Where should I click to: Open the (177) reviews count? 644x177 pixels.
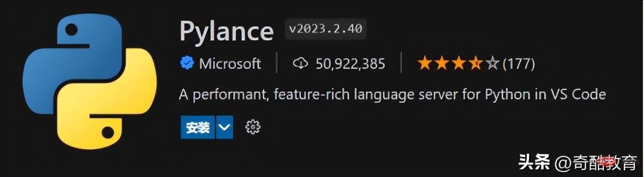pos(519,64)
